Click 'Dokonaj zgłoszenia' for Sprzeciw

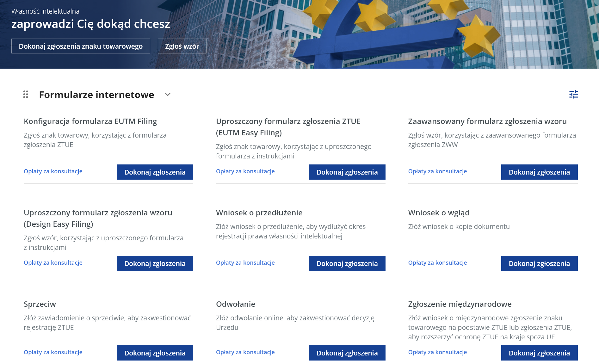click(155, 353)
